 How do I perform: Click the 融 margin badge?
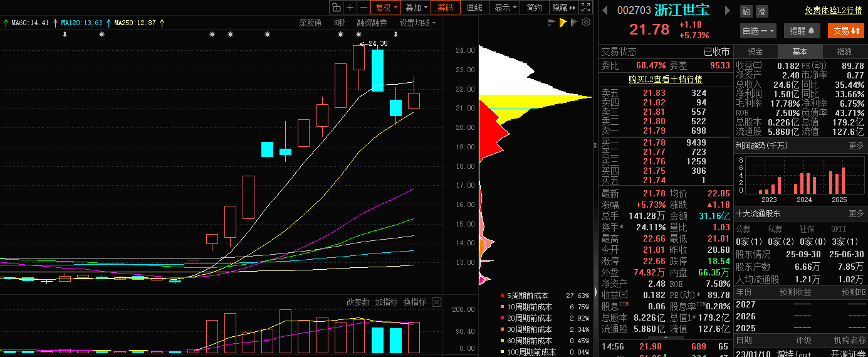pos(746,11)
